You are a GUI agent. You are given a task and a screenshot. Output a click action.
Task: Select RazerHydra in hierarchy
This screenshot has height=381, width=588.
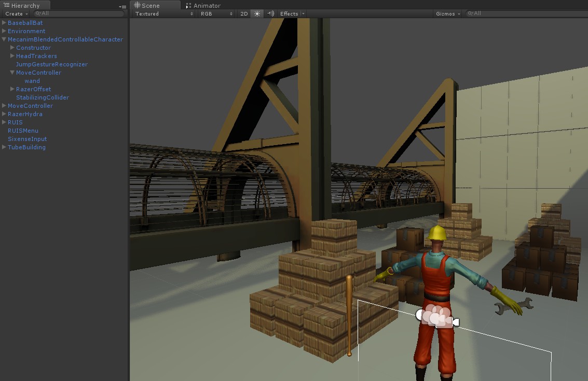pos(25,114)
